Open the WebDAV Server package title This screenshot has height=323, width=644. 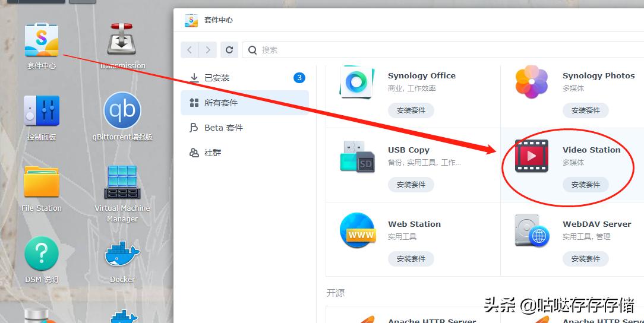pos(596,224)
